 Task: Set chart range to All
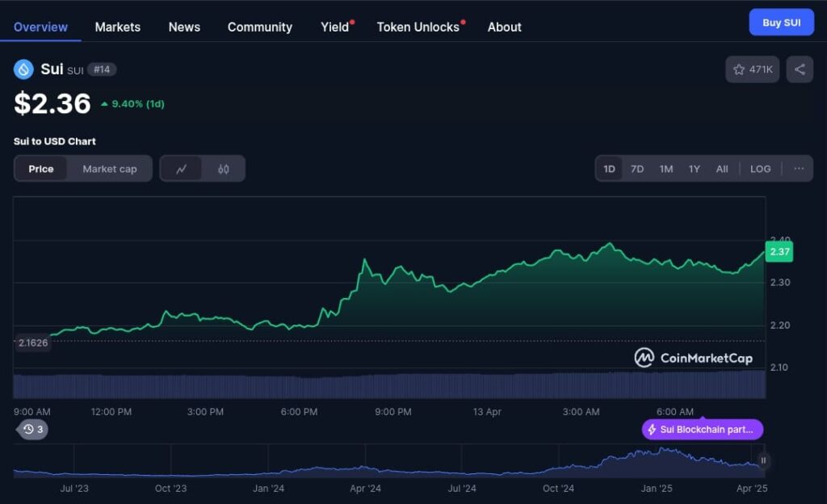(x=722, y=169)
